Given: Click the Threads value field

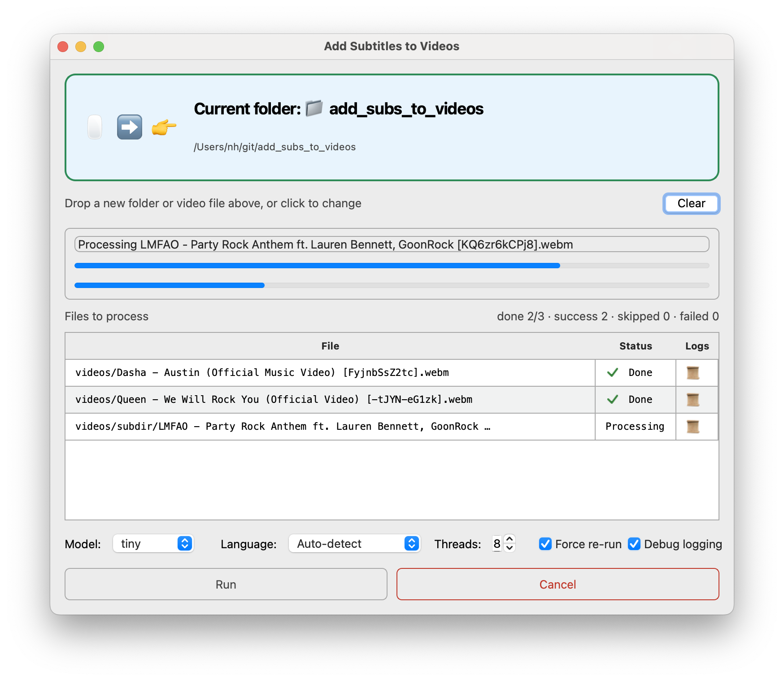Looking at the screenshot, I should (x=497, y=544).
